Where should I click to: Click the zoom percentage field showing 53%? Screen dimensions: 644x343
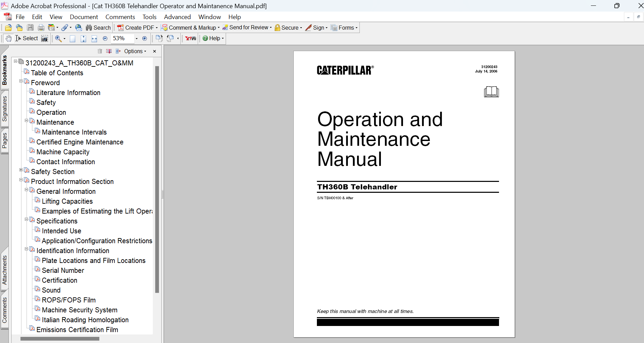click(x=123, y=38)
